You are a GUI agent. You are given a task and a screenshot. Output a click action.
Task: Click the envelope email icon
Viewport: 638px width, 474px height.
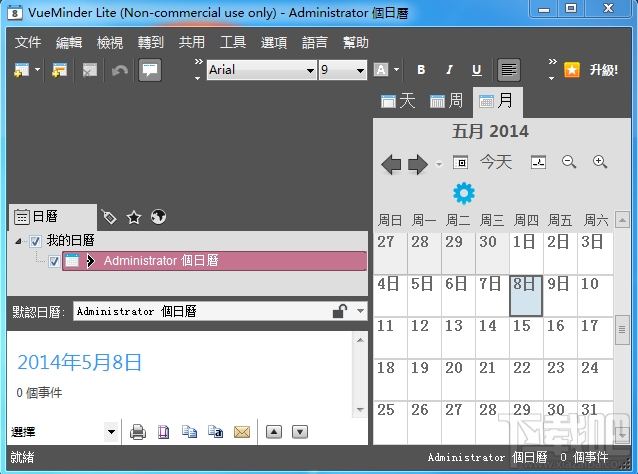click(242, 432)
